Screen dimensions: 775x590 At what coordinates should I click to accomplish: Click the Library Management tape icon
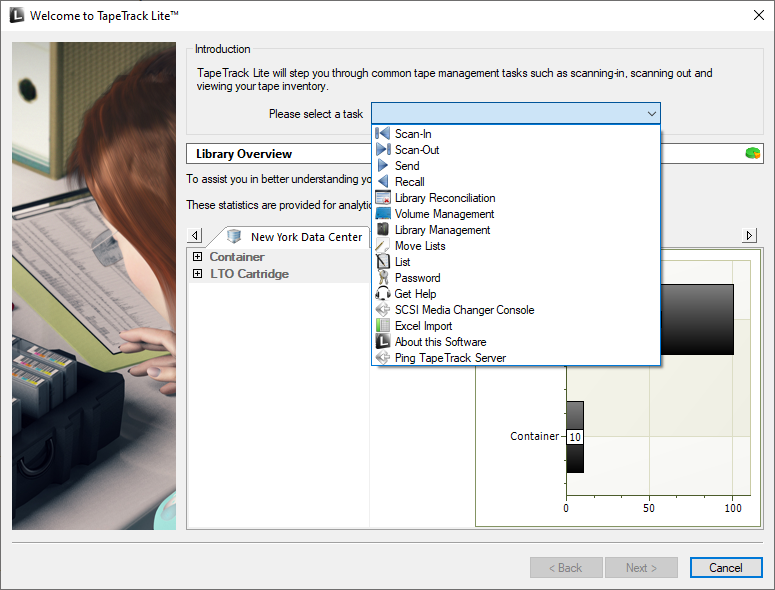pos(383,229)
